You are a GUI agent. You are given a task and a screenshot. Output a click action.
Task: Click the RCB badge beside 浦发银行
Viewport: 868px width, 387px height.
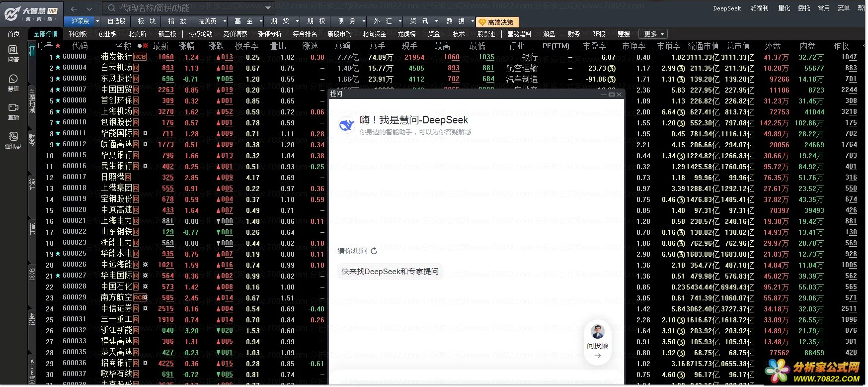click(x=140, y=57)
